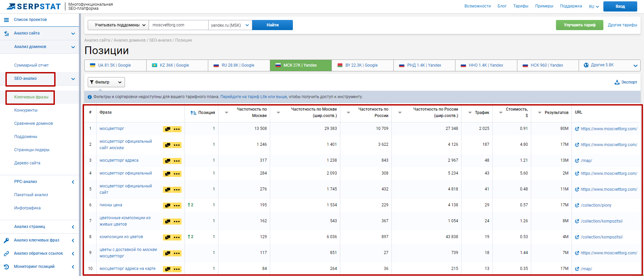644x276 pixels.
Task: Click the Улучшить тариф button
Action: pos(579,25)
